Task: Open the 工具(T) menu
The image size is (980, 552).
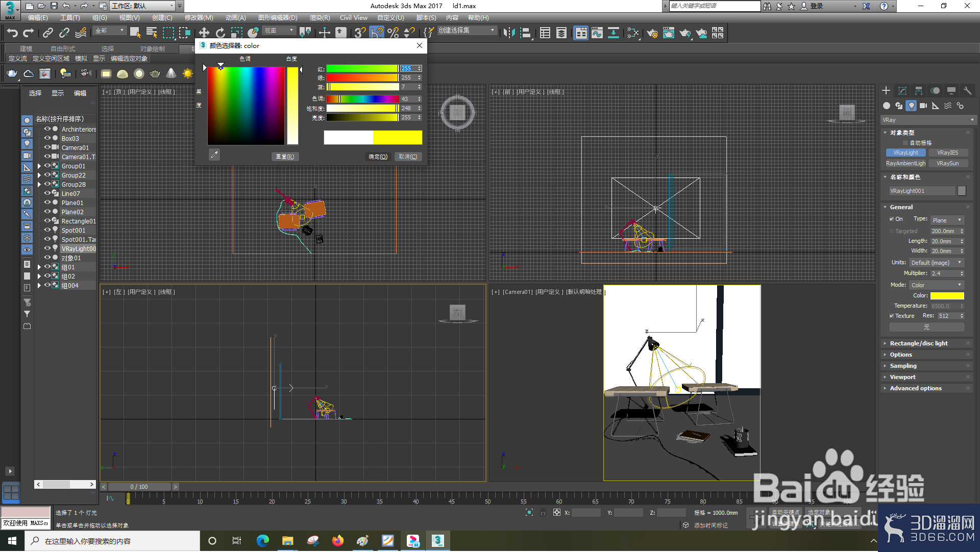Action: click(x=70, y=18)
